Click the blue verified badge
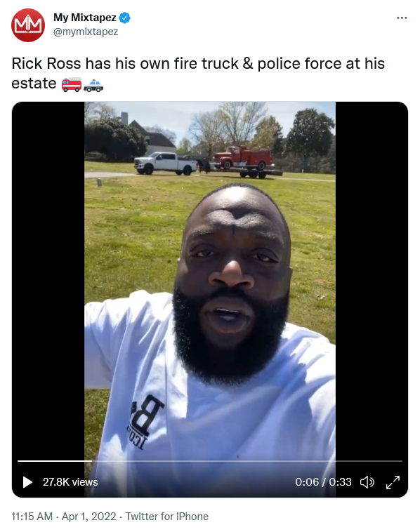 click(125, 18)
